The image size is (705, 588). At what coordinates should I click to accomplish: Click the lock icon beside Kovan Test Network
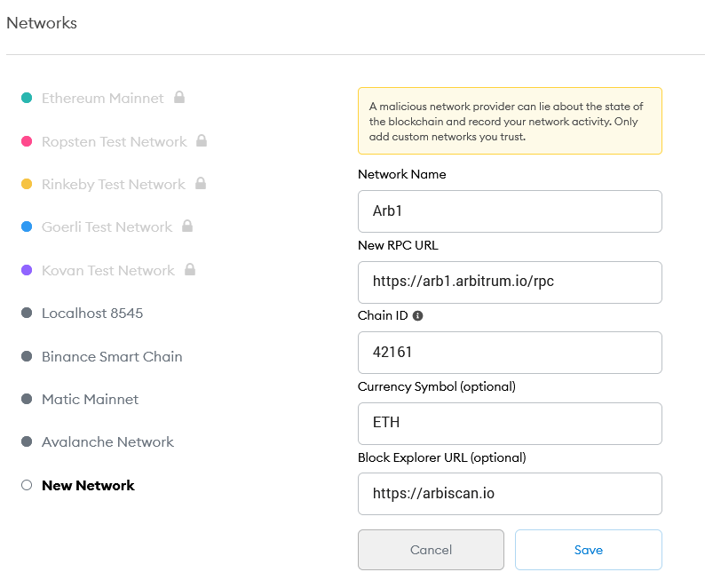pos(190,269)
